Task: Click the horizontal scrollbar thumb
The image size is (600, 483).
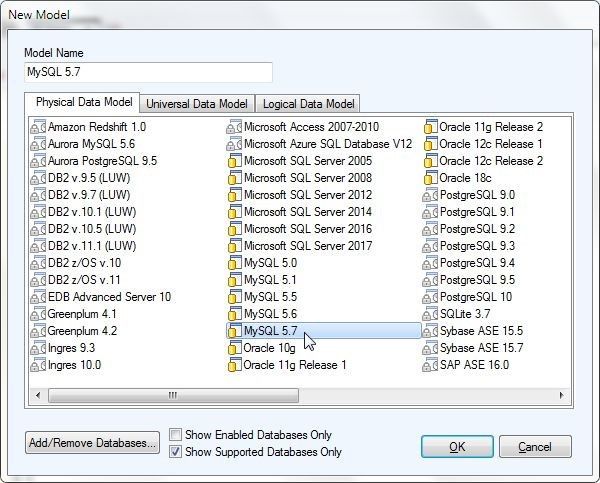Action: pos(173,395)
